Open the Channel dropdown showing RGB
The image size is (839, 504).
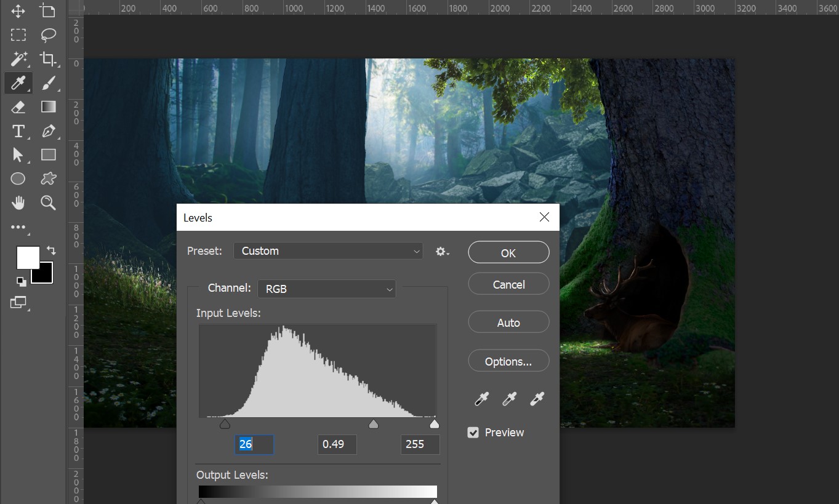327,289
